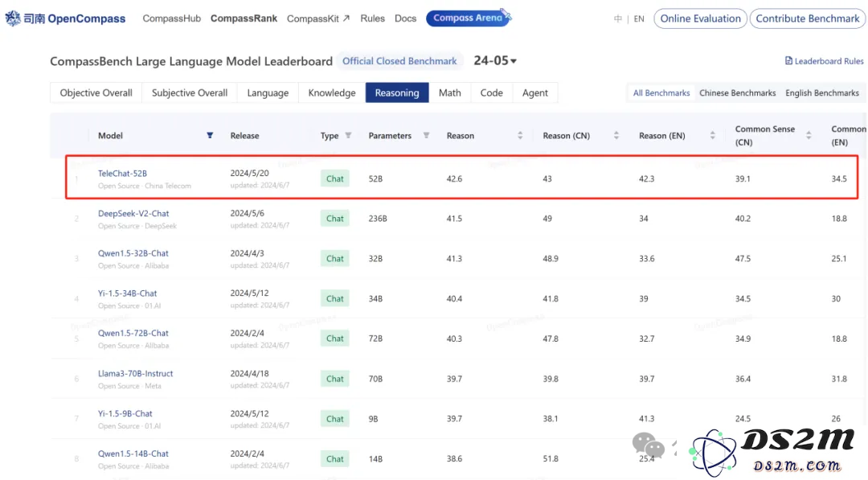
Task: Click the 236B parameters cell
Action: (378, 219)
